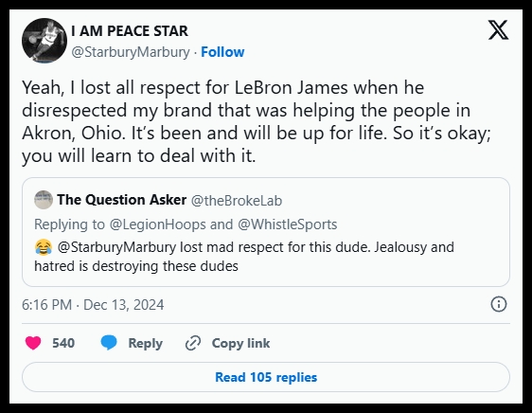Open the @StarburyMarbury handle under display name
Image resolution: width=532 pixels, height=413 pixels.
click(x=131, y=52)
